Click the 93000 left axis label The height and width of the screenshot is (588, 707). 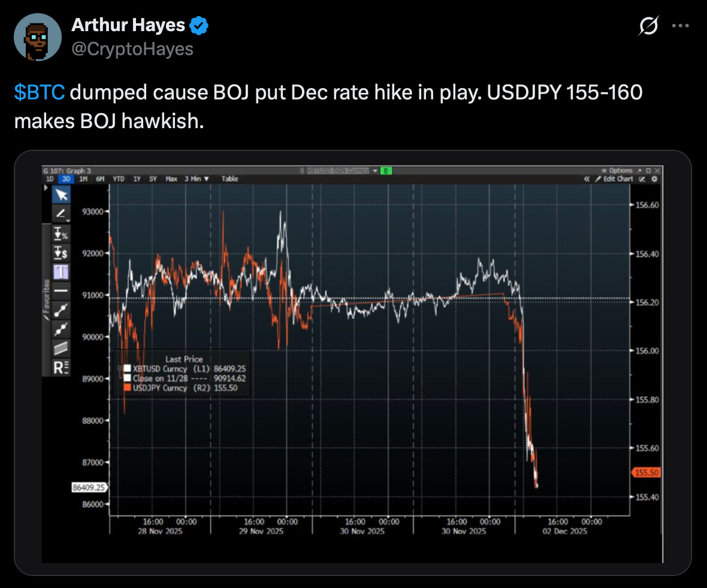[92, 211]
